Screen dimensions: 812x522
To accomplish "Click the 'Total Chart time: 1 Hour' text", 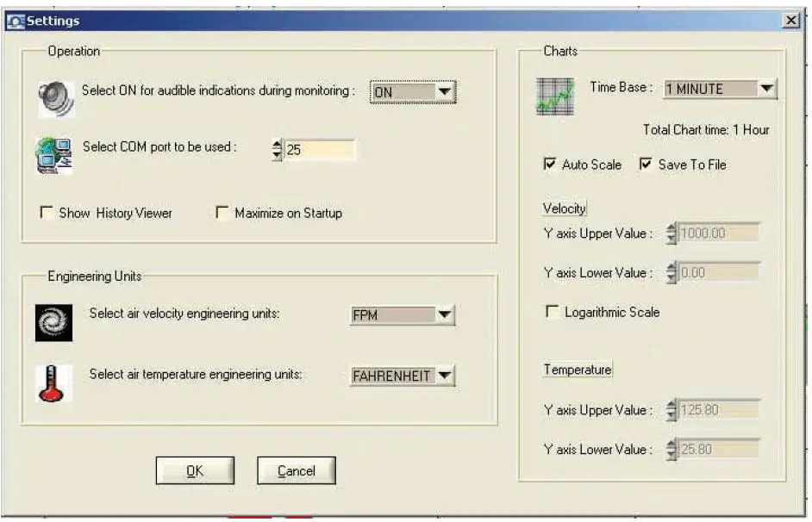I will coord(706,129).
